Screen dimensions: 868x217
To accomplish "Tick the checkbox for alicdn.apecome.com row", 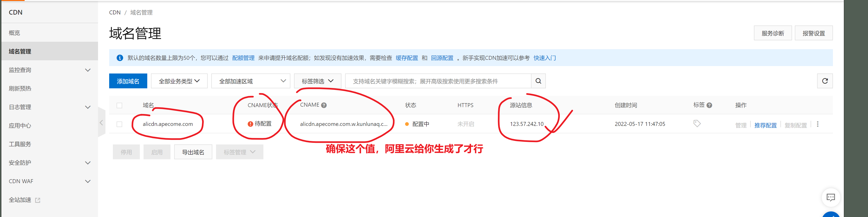I will pos(119,124).
